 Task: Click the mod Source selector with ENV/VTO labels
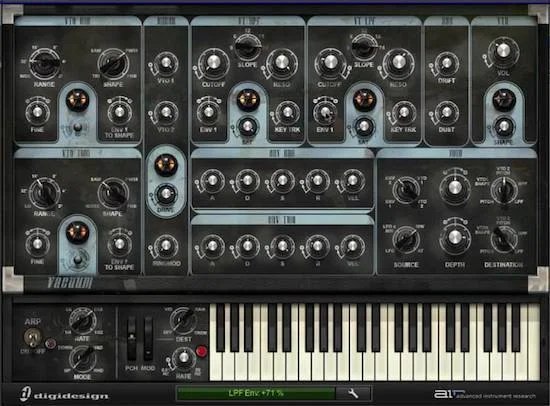[406, 190]
